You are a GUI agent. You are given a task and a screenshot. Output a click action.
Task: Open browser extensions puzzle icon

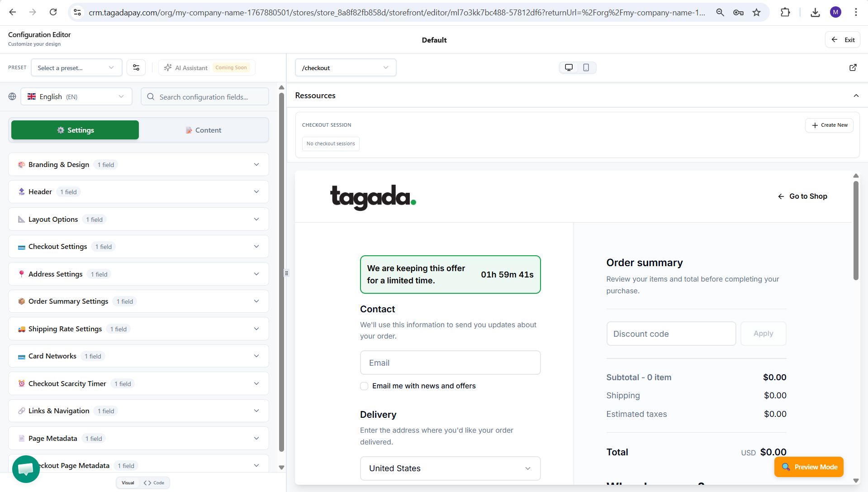pos(785,12)
